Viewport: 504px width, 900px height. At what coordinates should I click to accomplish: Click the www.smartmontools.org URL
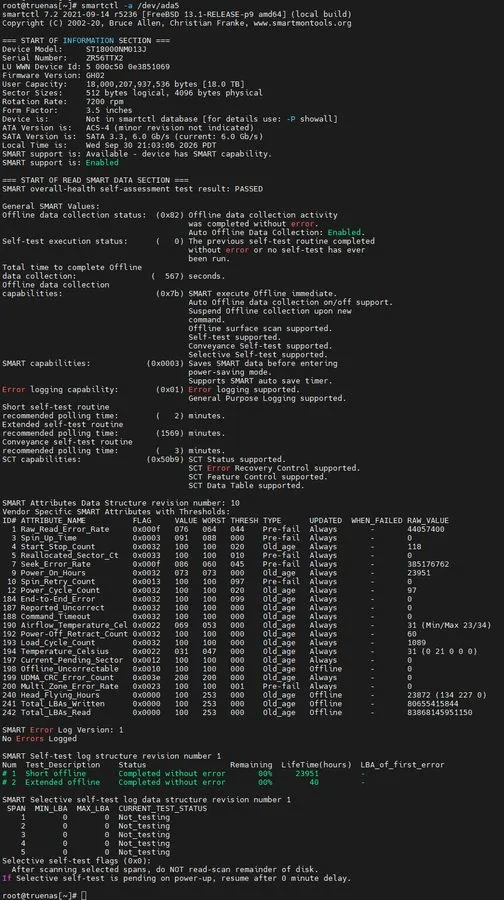tap(302, 23)
